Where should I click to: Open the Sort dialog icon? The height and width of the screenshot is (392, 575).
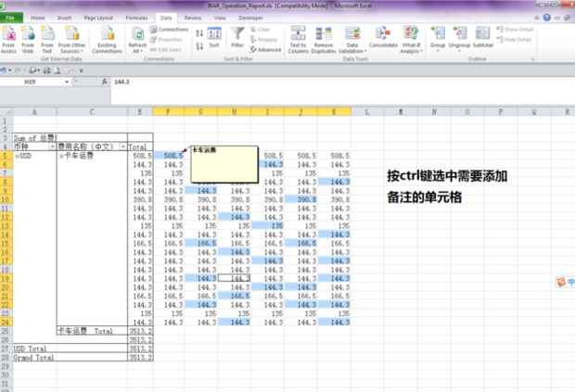click(214, 34)
